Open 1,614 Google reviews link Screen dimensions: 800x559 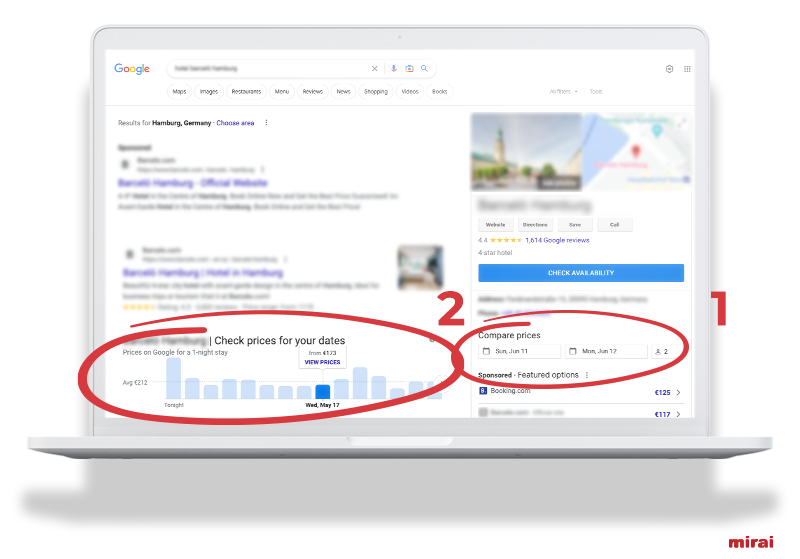(x=557, y=240)
